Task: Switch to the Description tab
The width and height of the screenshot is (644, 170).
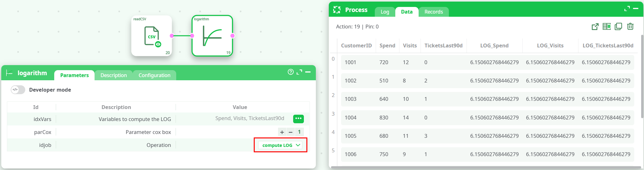Action: [113, 75]
